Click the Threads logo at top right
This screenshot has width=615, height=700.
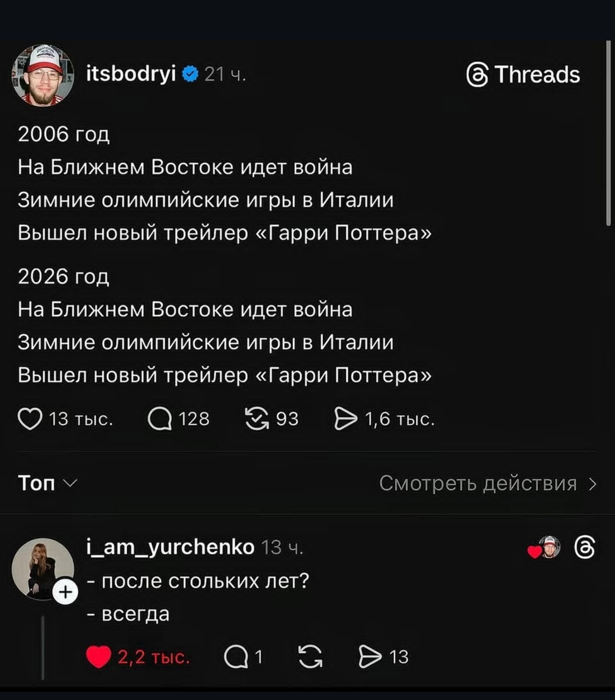click(524, 75)
